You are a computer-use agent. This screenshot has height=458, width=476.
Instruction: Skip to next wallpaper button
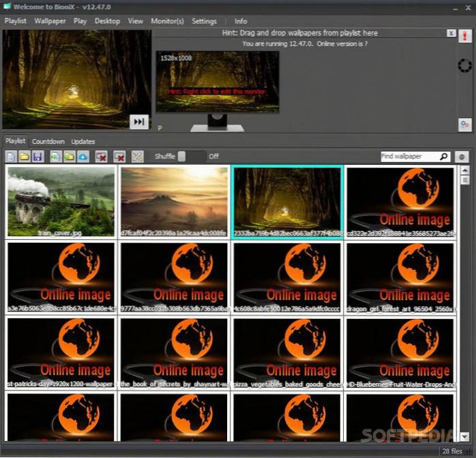(x=139, y=121)
